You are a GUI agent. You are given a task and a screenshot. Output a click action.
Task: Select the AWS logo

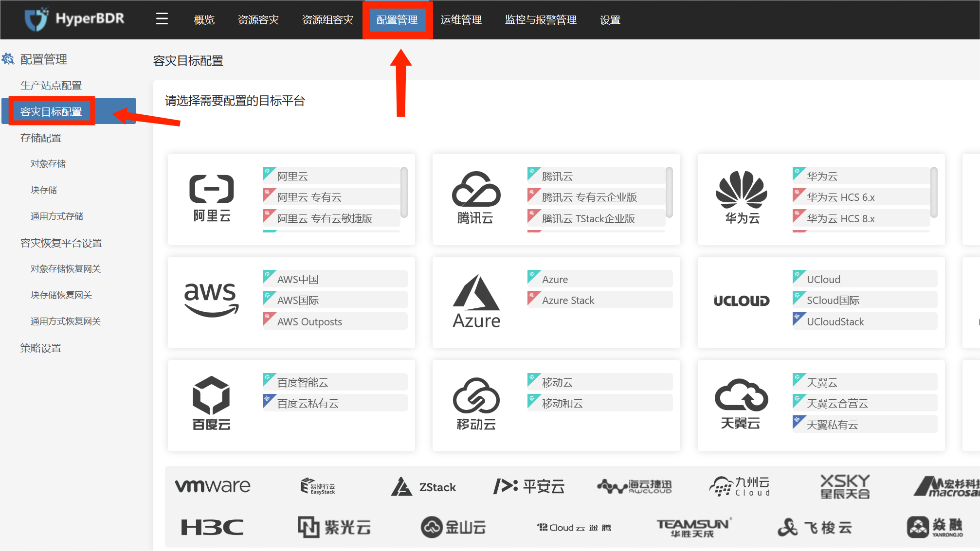point(212,300)
